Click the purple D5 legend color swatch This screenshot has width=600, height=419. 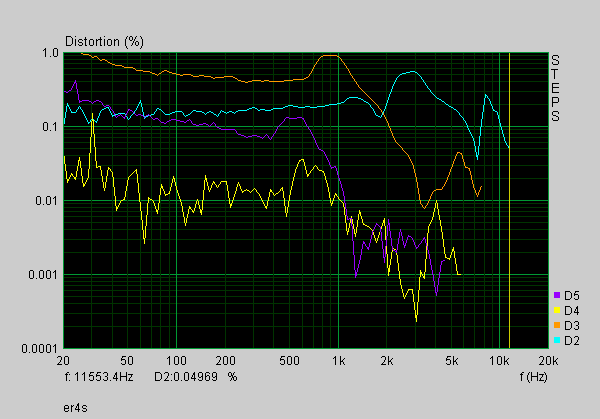[557, 295]
